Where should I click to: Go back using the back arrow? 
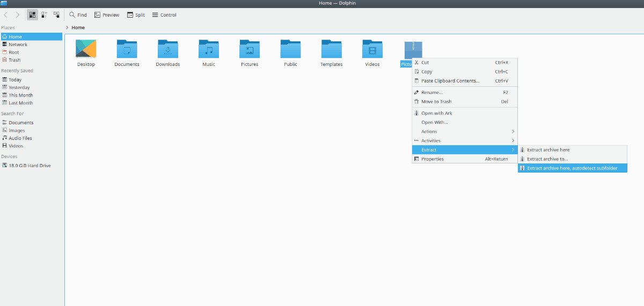tap(6, 15)
